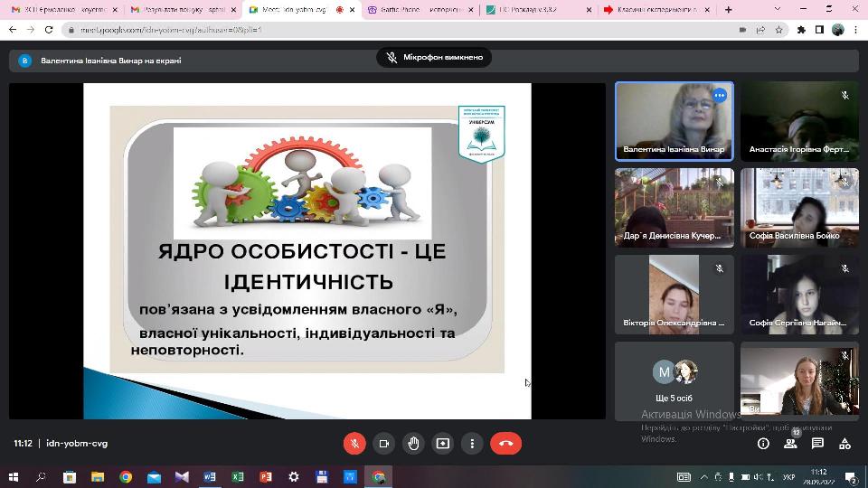The width and height of the screenshot is (868, 488).
Task: Open a new browser tab
Action: point(729,10)
